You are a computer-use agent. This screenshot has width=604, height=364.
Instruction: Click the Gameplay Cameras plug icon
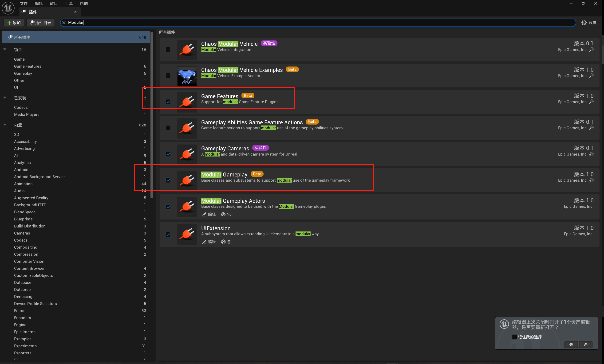187,154
